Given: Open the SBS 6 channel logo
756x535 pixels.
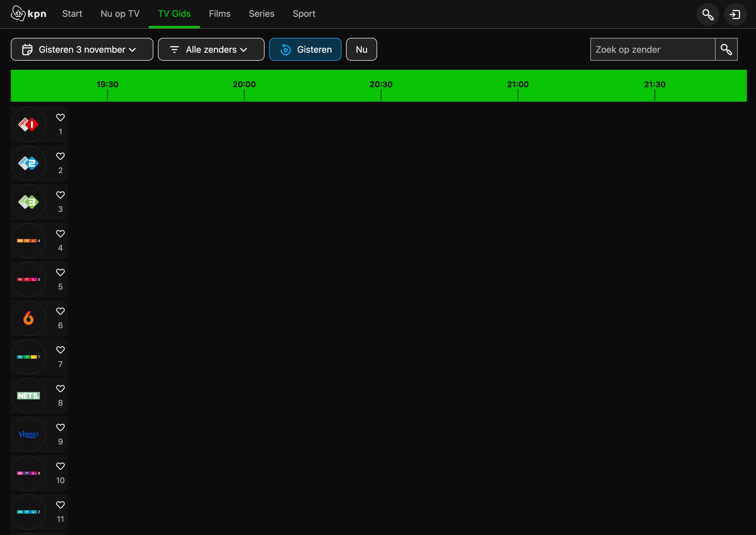Looking at the screenshot, I should 28,318.
